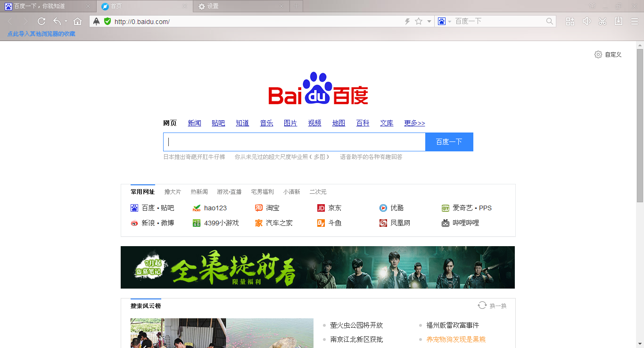644x348 pixels.
Task: Open the 自定义 customize gear
Action: coord(608,55)
